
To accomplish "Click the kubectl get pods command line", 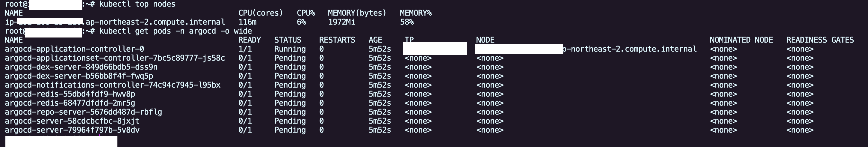I will pyautogui.click(x=176, y=31).
